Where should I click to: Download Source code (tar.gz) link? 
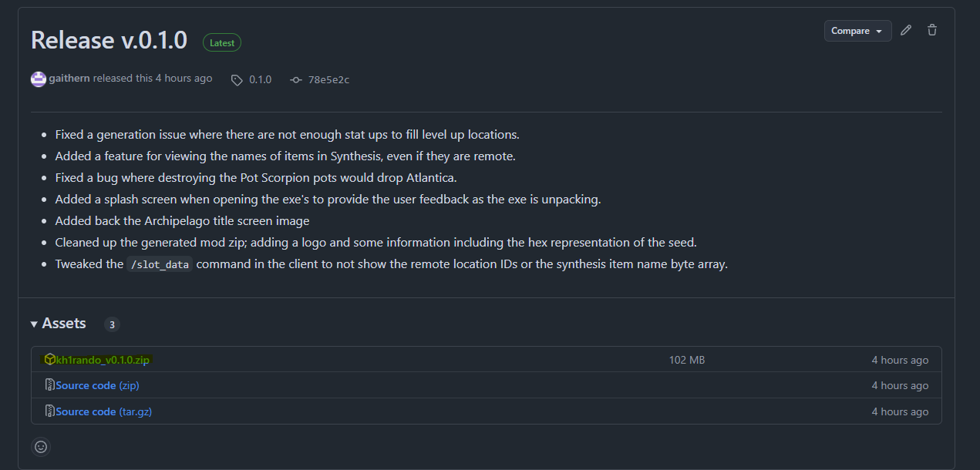[x=103, y=411]
